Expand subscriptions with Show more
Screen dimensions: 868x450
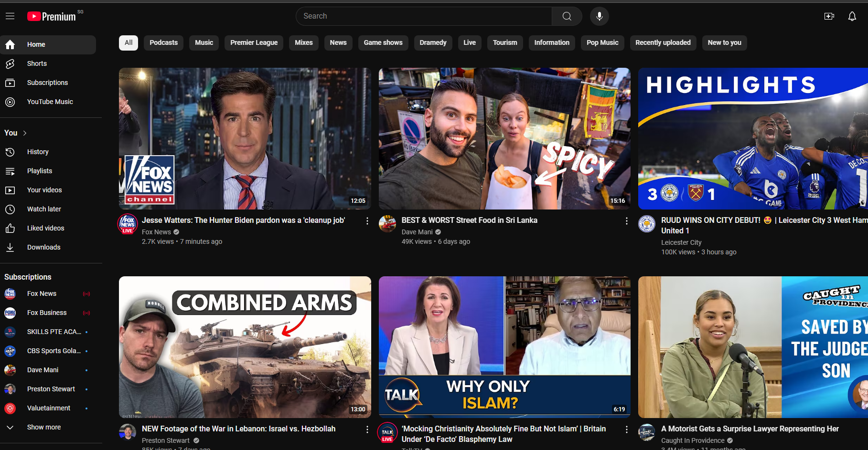coord(44,427)
